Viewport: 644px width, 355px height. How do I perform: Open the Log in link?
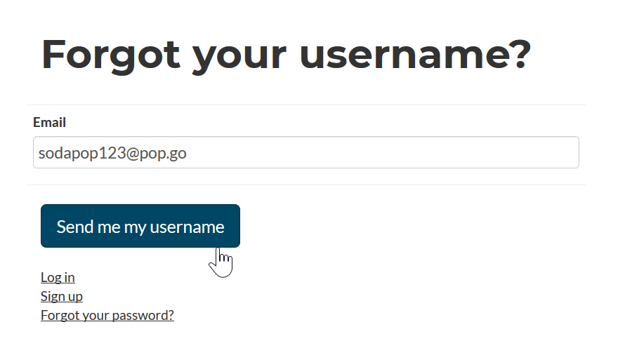(x=58, y=277)
